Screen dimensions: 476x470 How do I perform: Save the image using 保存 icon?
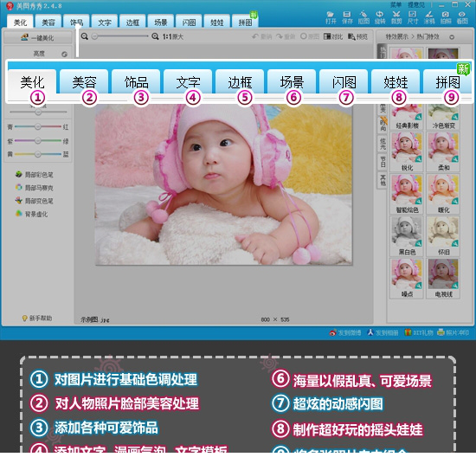(x=347, y=17)
